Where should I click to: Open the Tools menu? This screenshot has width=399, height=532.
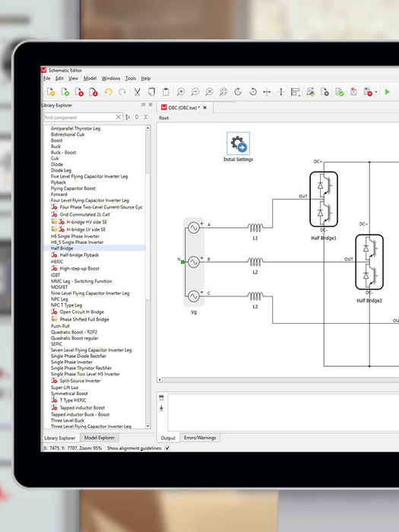[131, 78]
